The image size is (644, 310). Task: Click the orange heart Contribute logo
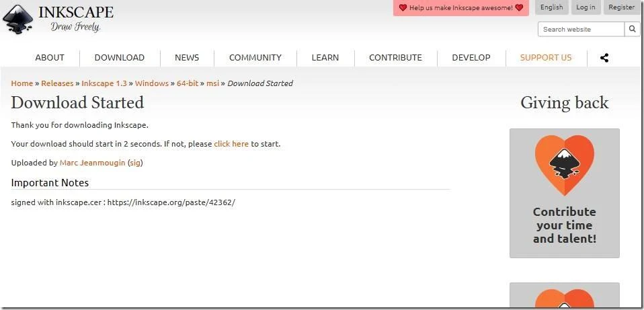(564, 165)
